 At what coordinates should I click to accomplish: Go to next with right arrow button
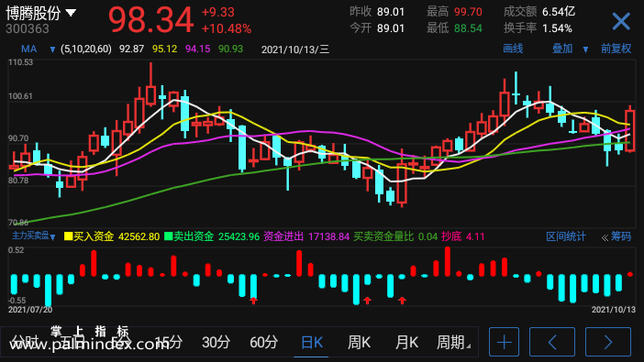608,342
